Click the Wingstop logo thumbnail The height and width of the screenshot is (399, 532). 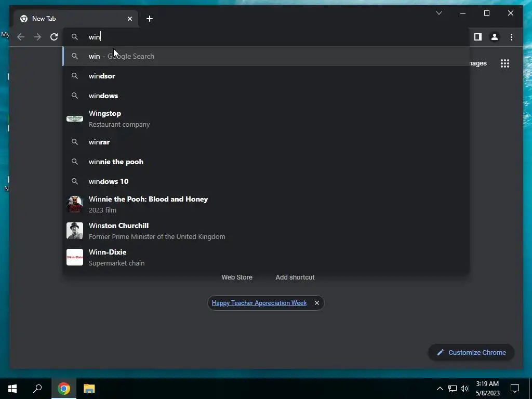(x=75, y=119)
